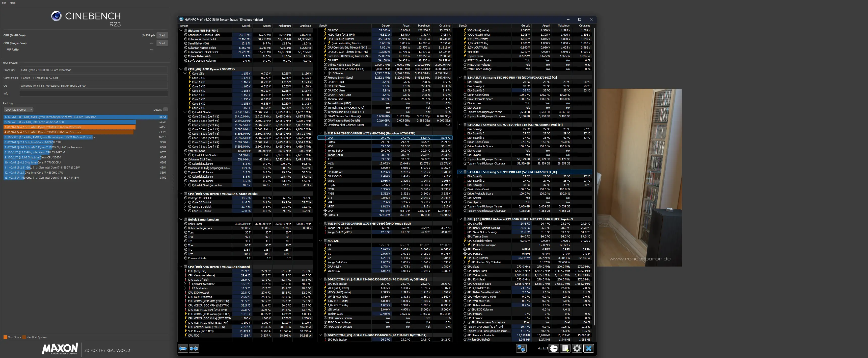Select the Samsung SSD 990 PRO [D:] header row

click(525, 172)
